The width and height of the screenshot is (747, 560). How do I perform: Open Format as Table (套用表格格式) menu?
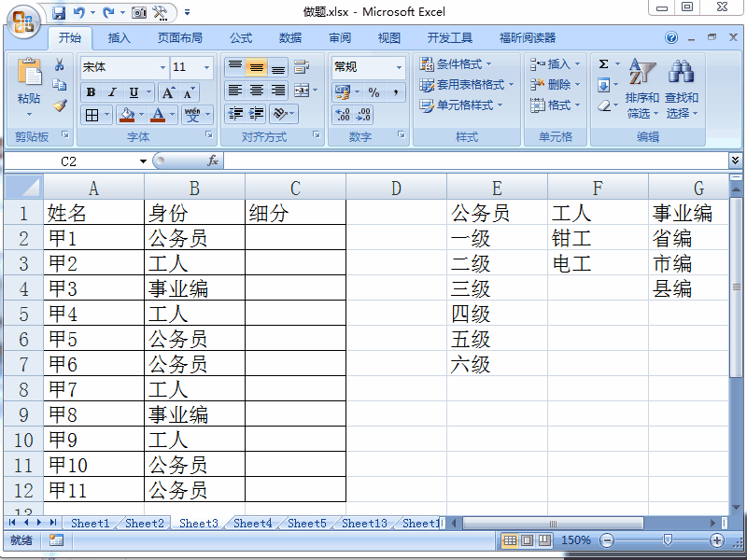point(466,85)
